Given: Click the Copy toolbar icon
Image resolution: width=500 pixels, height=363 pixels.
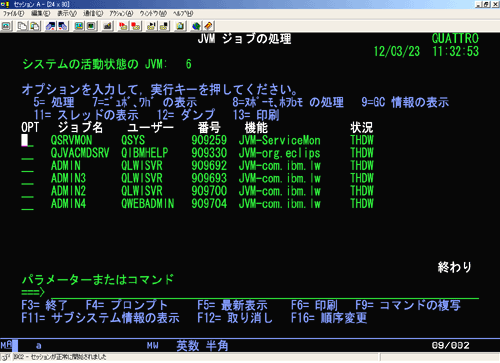Looking at the screenshot, I should pyautogui.click(x=22, y=26).
